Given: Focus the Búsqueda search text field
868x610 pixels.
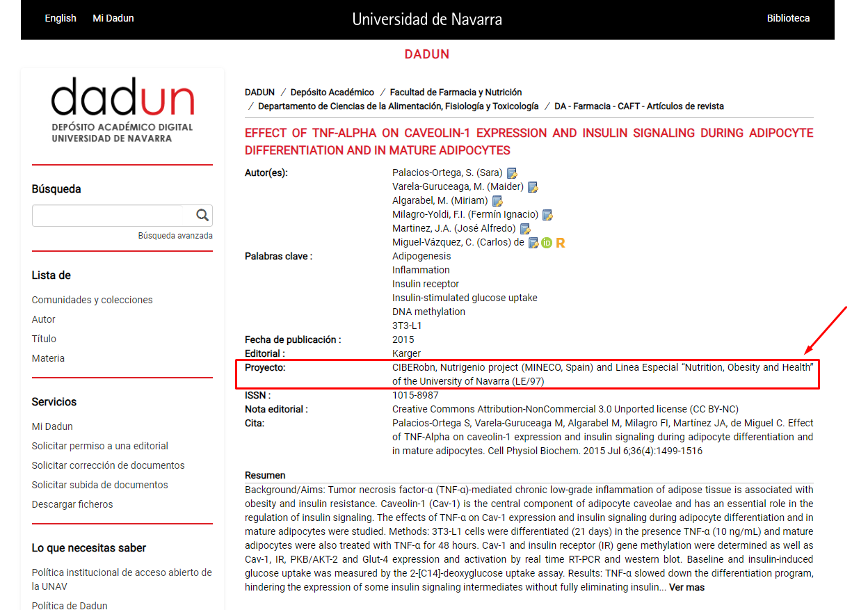Looking at the screenshot, I should pos(108,216).
